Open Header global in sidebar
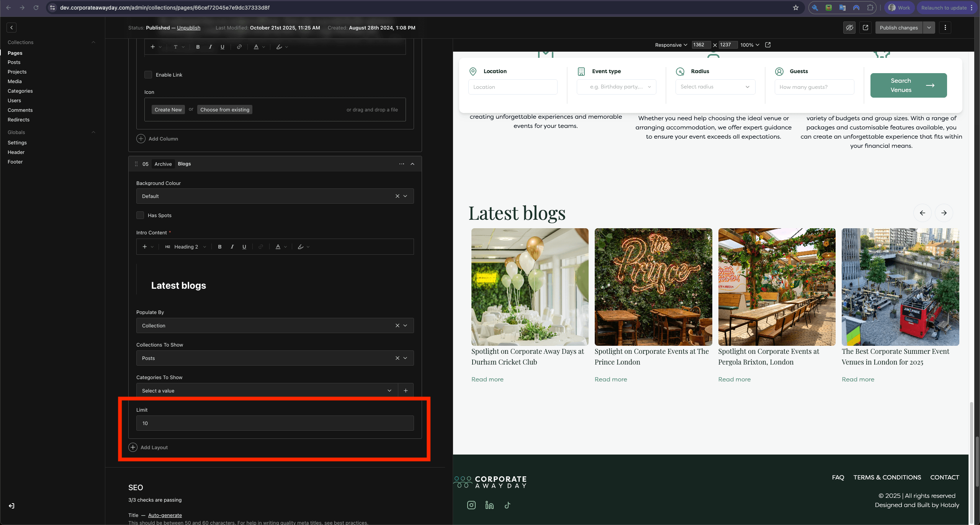Image resolution: width=980 pixels, height=525 pixels. [16, 152]
